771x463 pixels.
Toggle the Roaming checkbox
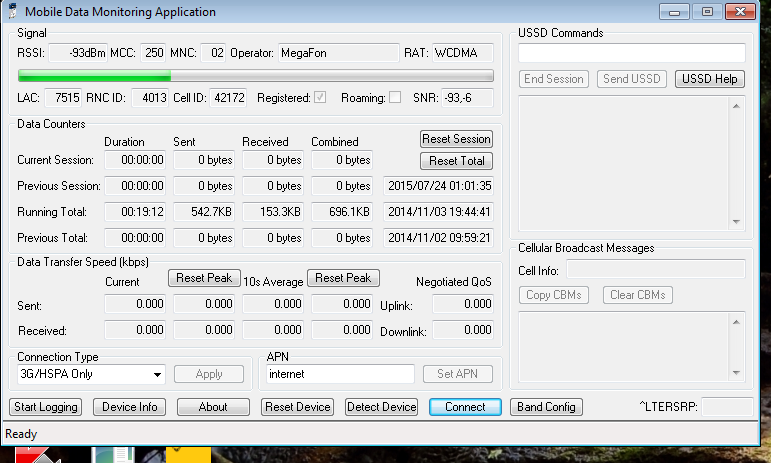point(395,97)
